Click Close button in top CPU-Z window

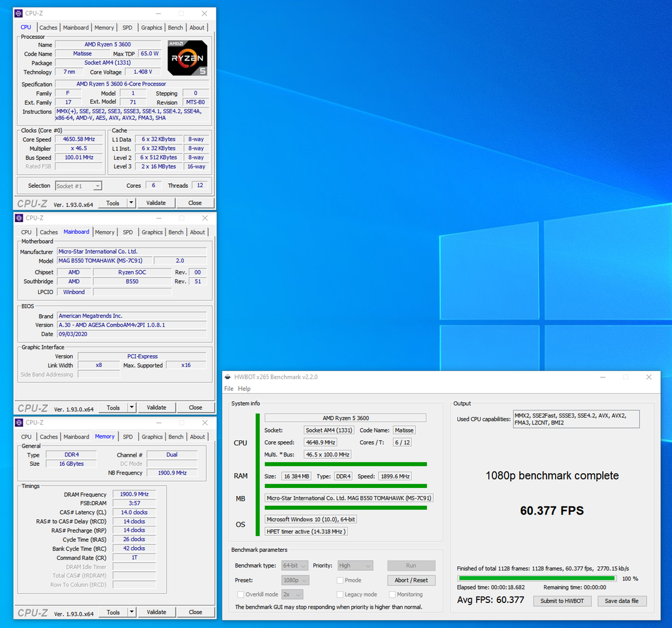[x=195, y=202]
